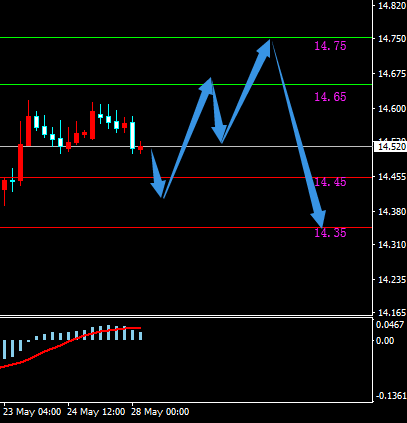
Task: Click the long blue arrow falling to 14.35
Action: click(298, 133)
